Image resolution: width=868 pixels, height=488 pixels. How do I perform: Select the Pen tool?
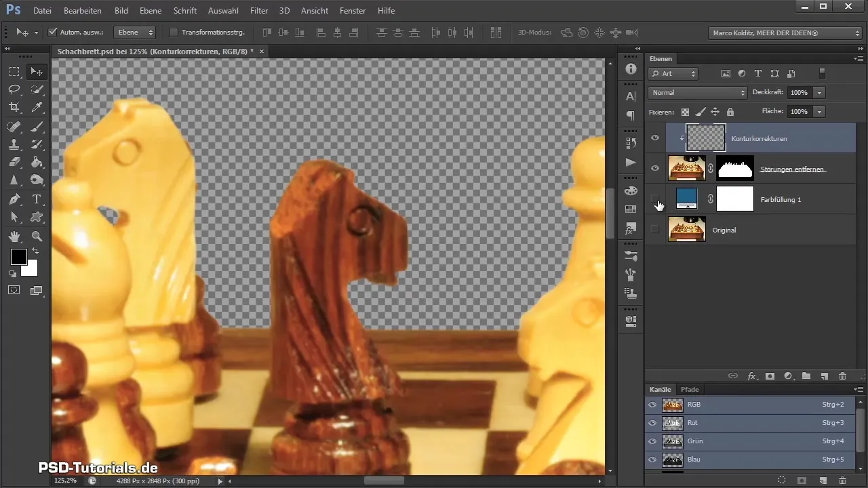tap(14, 199)
